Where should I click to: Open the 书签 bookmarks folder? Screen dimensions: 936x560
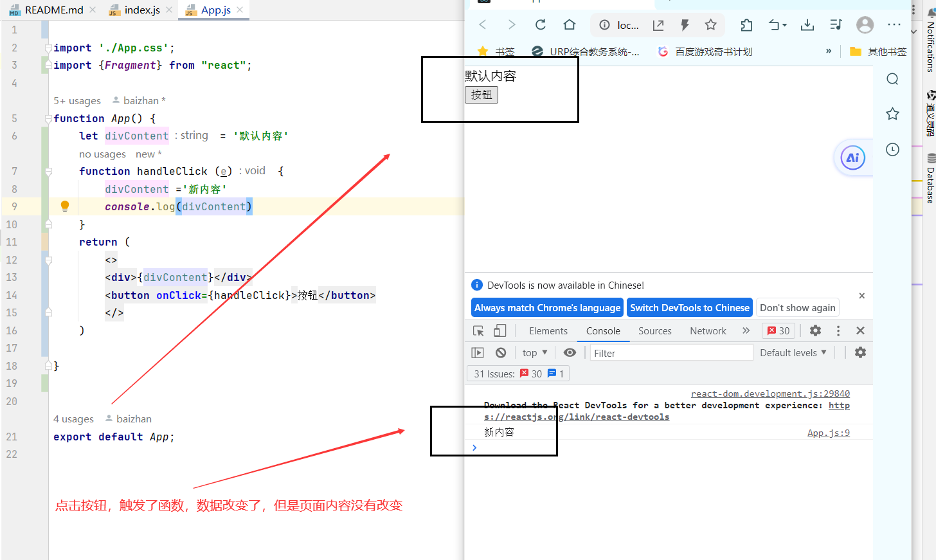coord(496,51)
